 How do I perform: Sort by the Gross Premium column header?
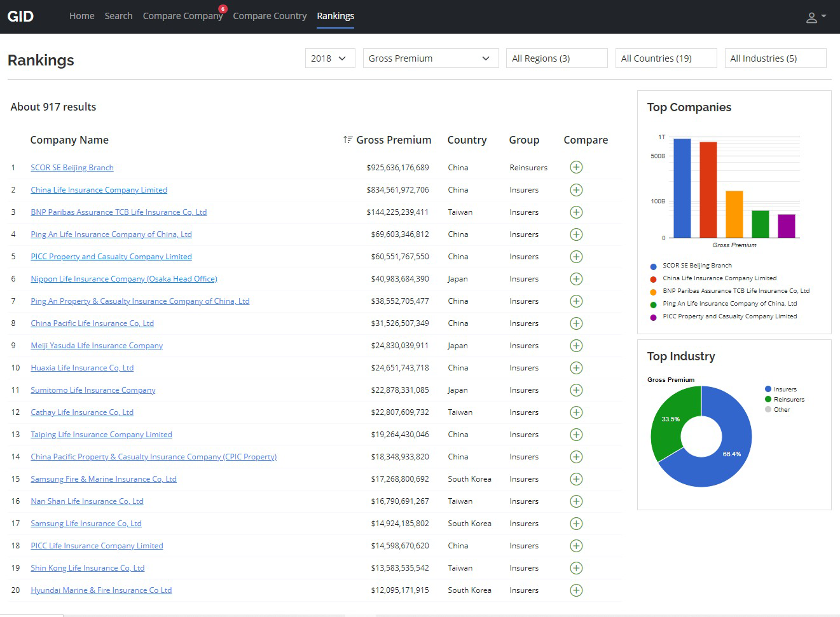pyautogui.click(x=387, y=140)
